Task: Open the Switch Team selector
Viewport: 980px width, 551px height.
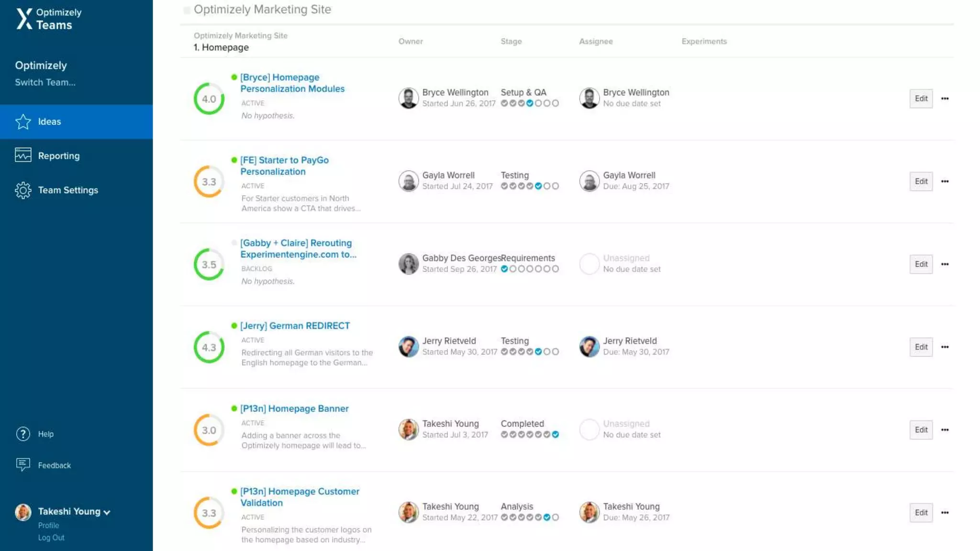Action: click(45, 82)
